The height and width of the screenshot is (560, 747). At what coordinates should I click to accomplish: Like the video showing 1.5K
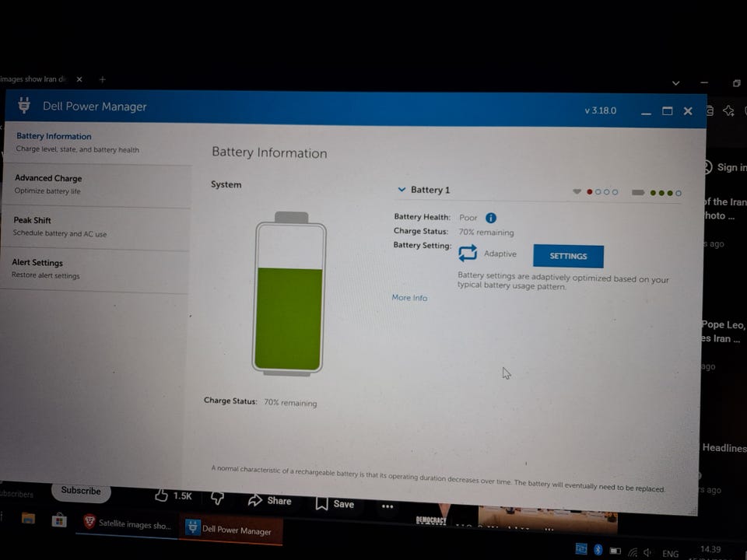tap(174, 495)
